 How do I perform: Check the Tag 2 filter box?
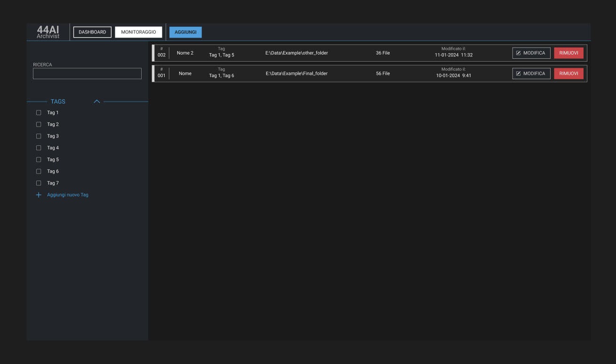pyautogui.click(x=39, y=125)
